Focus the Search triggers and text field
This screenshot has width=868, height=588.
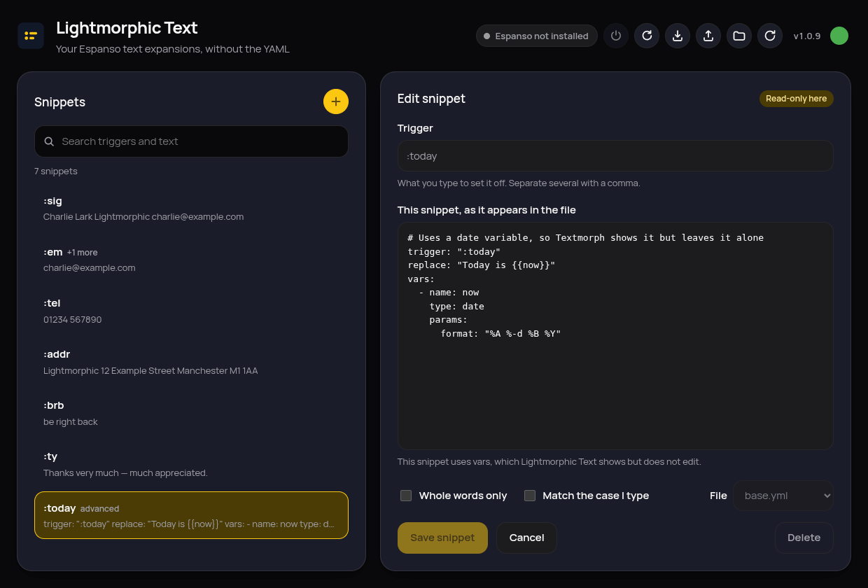pos(191,141)
